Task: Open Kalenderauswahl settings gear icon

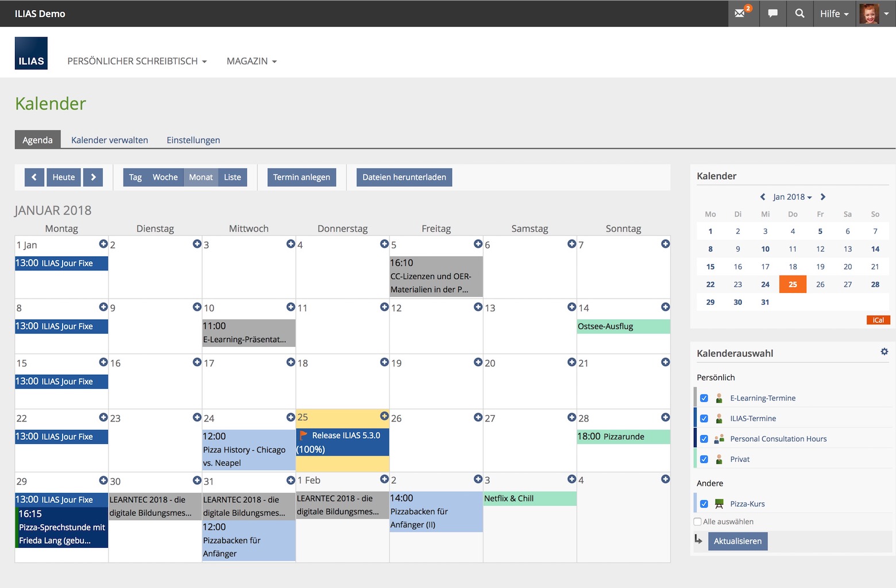Action: pos(884,351)
